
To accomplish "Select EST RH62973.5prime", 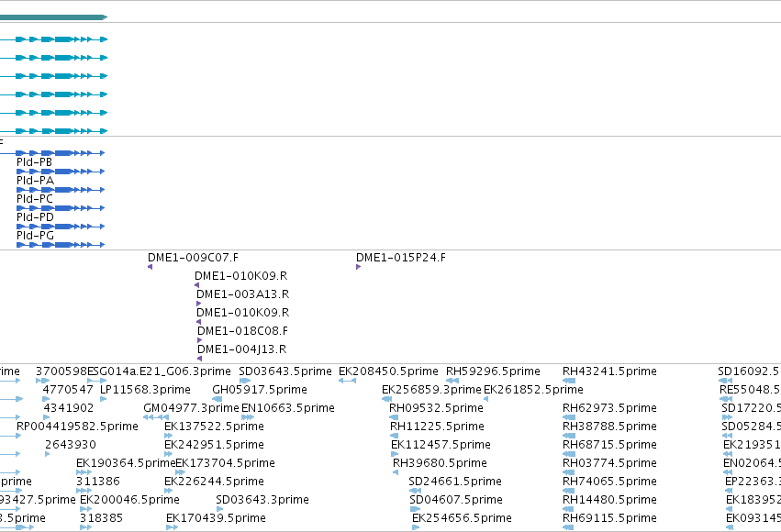I will click(609, 408).
